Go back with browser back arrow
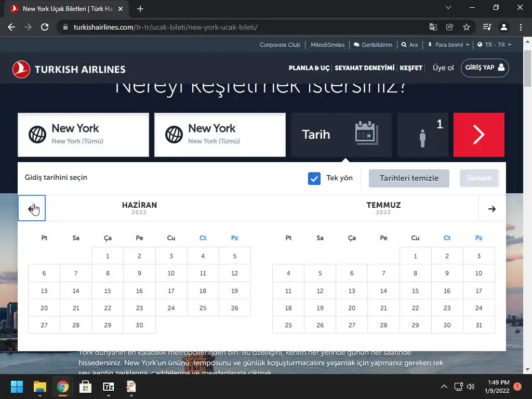Viewport: 532px width, 399px height. 11,27
